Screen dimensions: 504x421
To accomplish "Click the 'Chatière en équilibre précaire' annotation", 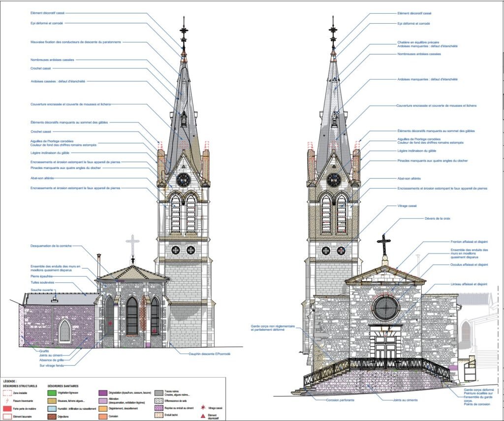I will click(x=418, y=42).
